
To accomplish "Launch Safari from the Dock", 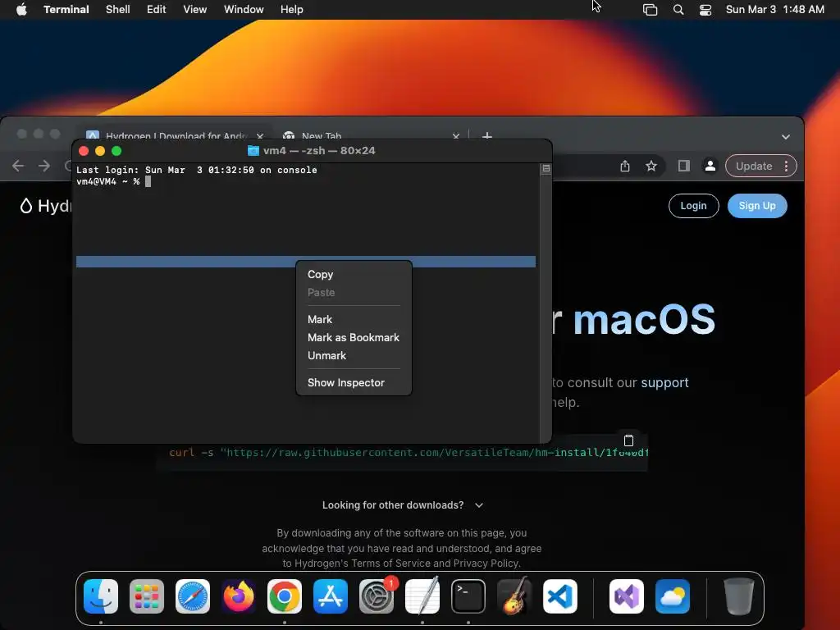I will coord(193,596).
